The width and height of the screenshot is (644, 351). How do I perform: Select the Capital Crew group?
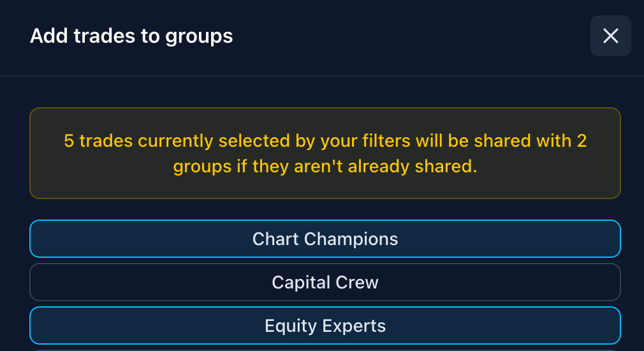tap(325, 282)
